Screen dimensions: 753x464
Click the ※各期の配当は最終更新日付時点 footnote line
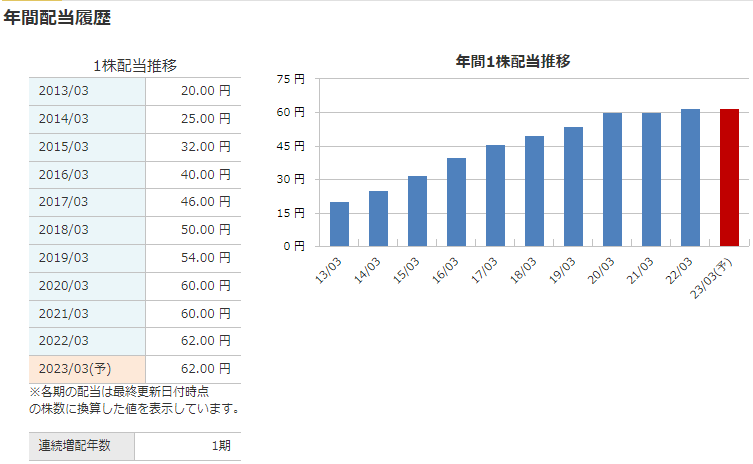[119, 391]
